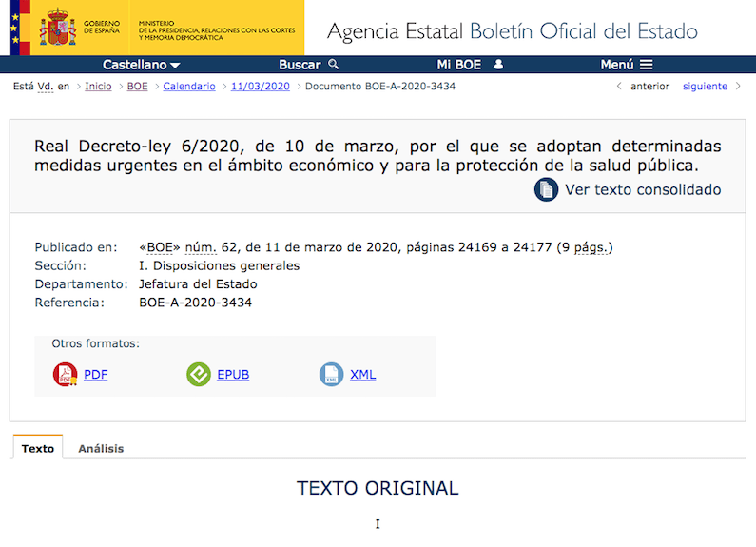Open the Castellano language dropdown
This screenshot has width=756, height=547.
pos(142,65)
